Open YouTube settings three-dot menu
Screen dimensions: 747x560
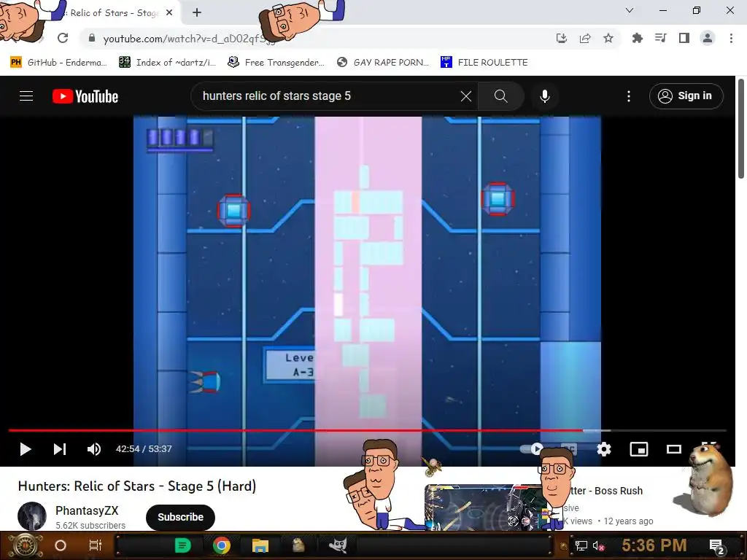[629, 96]
